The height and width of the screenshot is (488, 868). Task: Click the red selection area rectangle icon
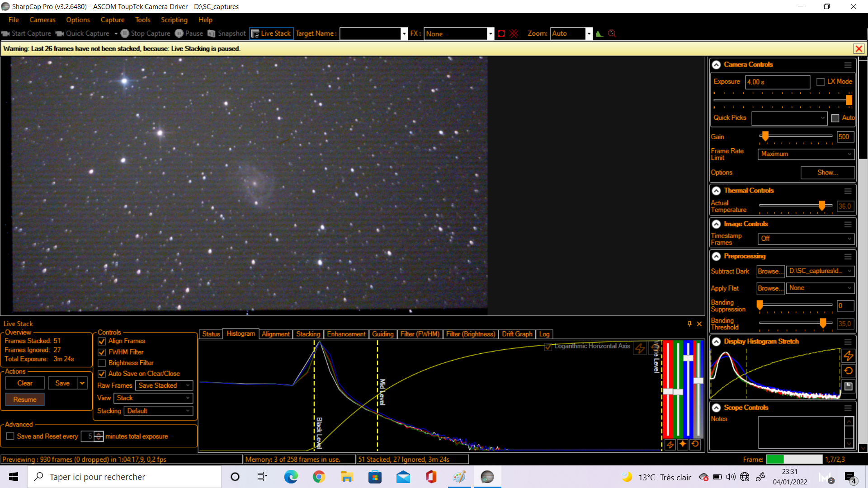pos(501,33)
